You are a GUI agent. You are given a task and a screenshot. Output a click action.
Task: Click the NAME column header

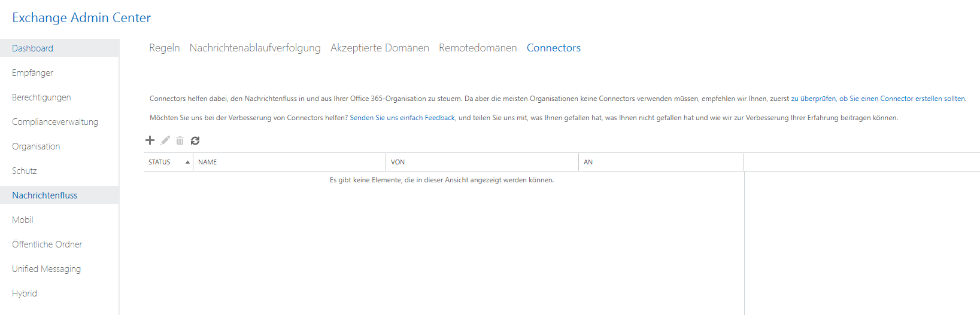click(x=208, y=162)
